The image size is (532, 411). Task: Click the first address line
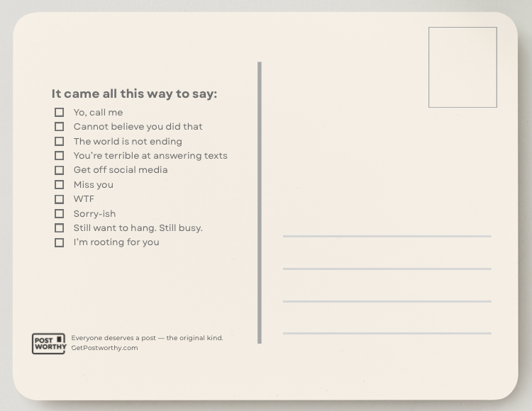(387, 236)
